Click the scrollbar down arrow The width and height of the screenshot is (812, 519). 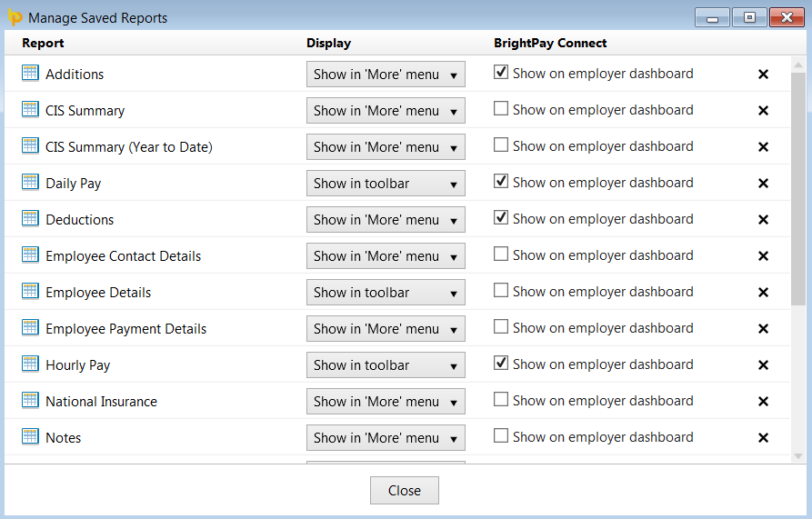click(798, 456)
